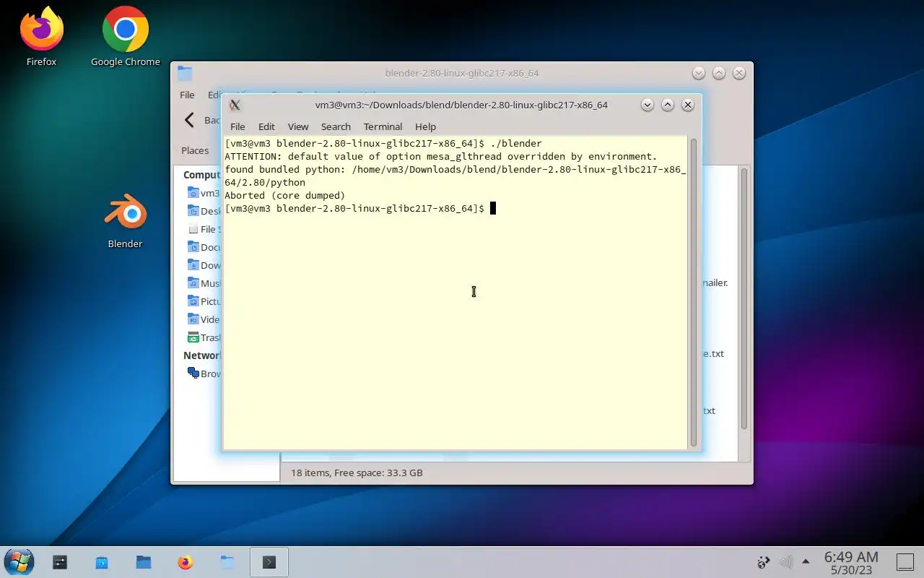Viewport: 924px width, 578px height.
Task: Click the dark panel icon beside start button
Action: pos(60,562)
